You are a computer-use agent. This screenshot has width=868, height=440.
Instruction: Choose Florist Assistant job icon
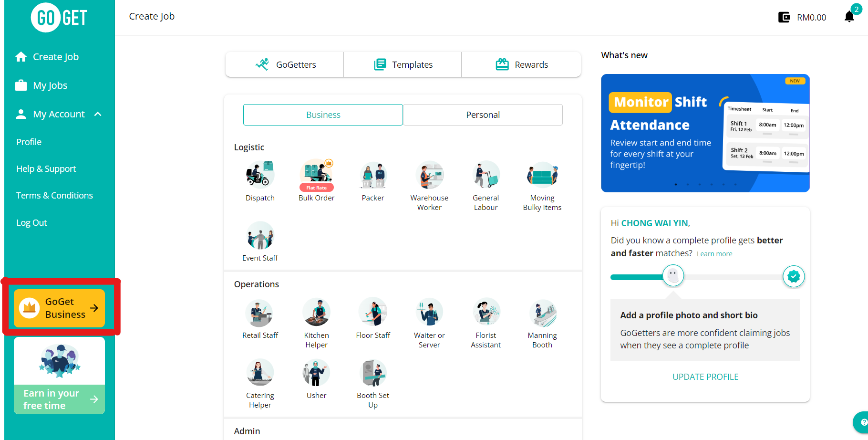[x=486, y=313]
